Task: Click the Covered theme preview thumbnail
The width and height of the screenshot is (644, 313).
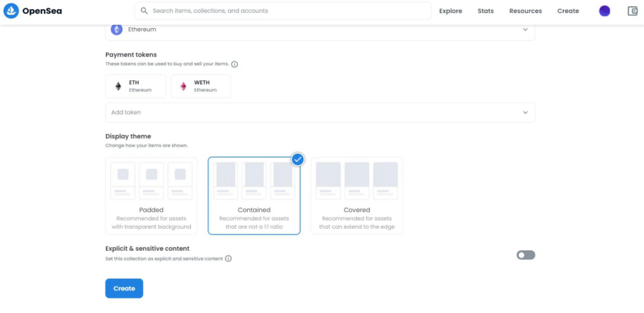Action: tap(357, 180)
